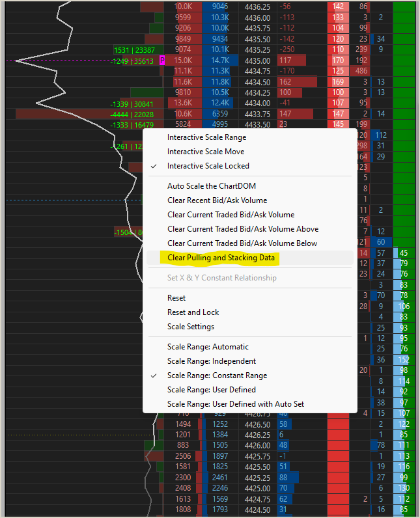The width and height of the screenshot is (420, 518).
Task: Select the 4434.50 price row
Action: click(257, 82)
